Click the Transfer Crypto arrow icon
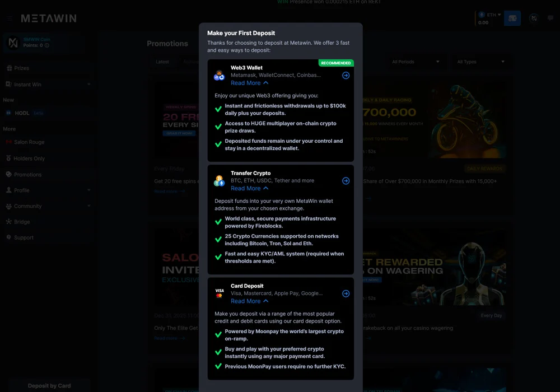 click(346, 181)
